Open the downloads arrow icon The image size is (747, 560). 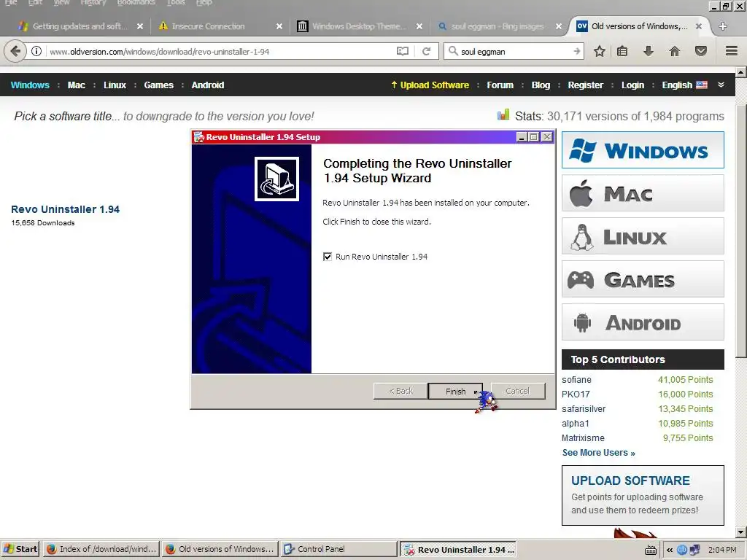pos(648,51)
